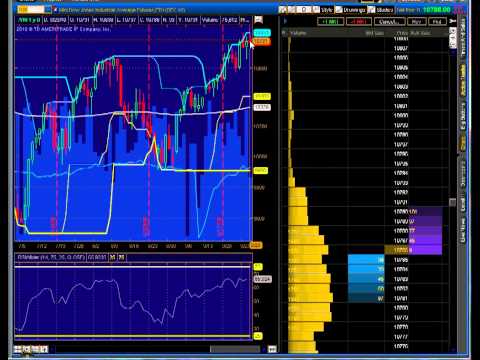Screen dimensions: 480x360
Task: Click the white price label on chart axis
Action: 262,107
